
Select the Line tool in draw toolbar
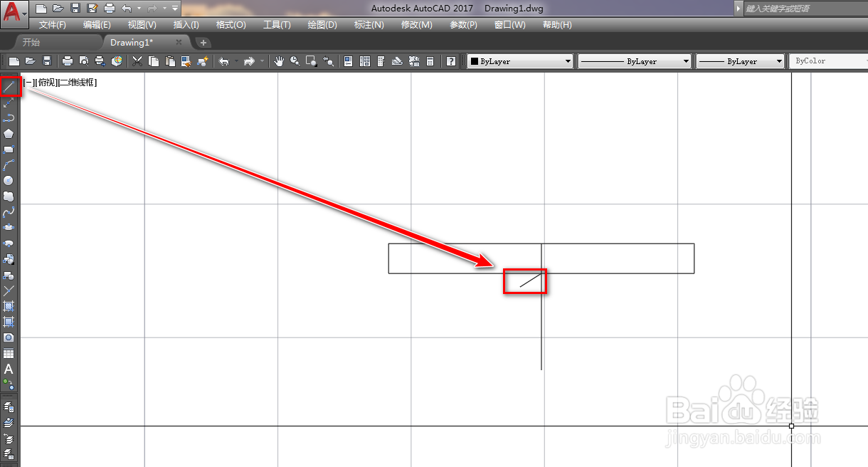[x=9, y=87]
